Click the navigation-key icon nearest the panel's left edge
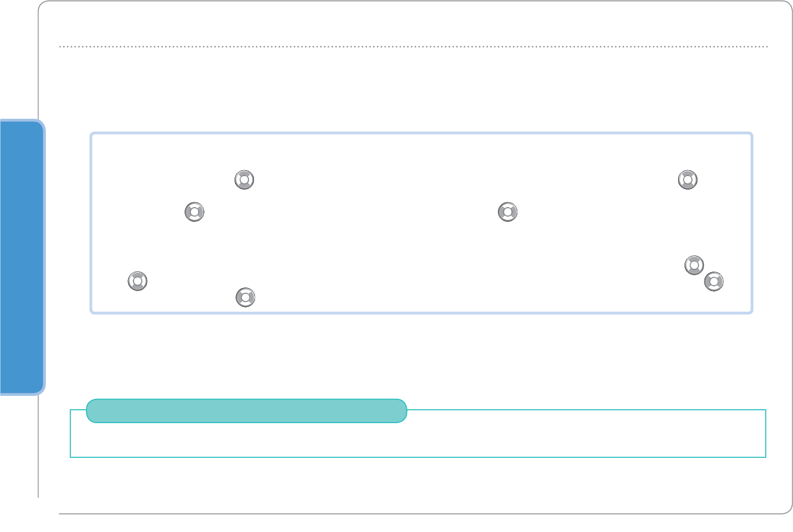The height and width of the screenshot is (532, 793). click(138, 281)
